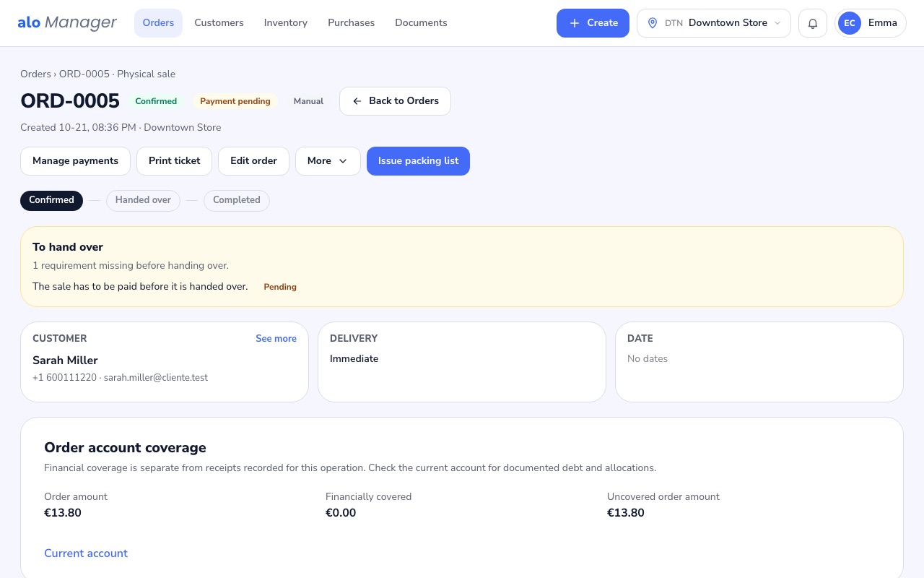Switch to the Inventory tab
Viewport: 924px width, 578px height.
pos(286,23)
